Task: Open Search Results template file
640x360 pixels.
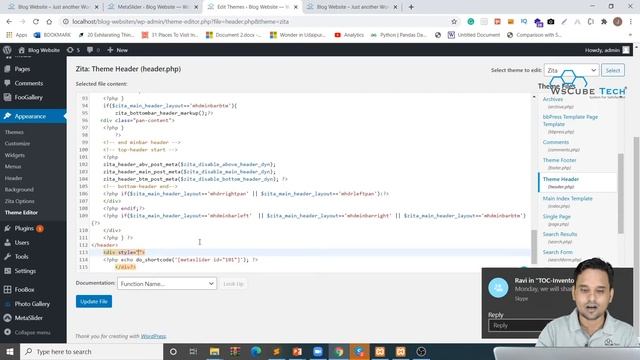Action: (560, 234)
